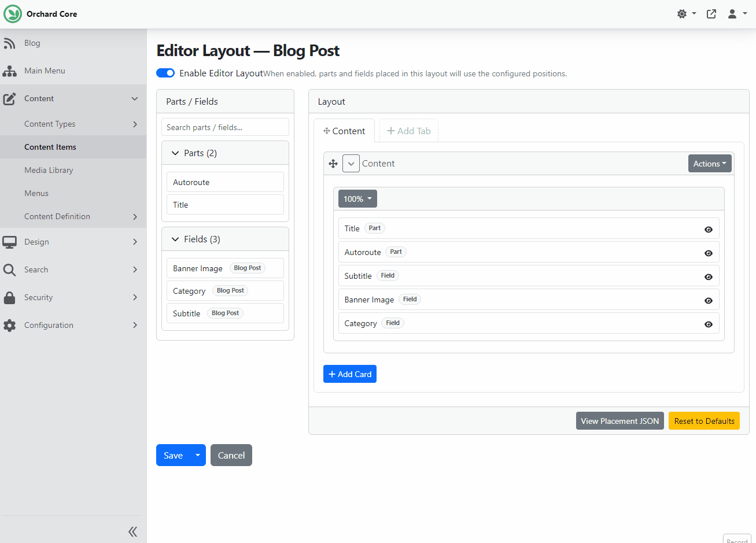
Task: Click the Add Card button
Action: pos(350,374)
